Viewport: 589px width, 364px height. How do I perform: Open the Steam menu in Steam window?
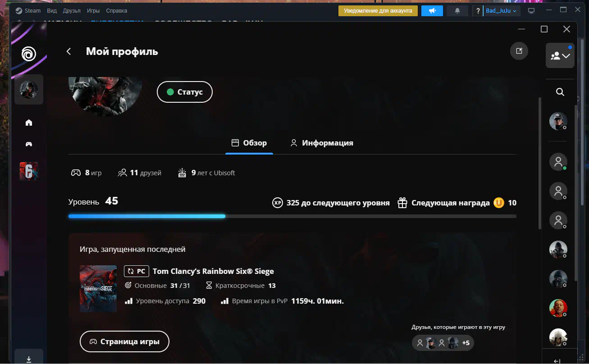28,10
